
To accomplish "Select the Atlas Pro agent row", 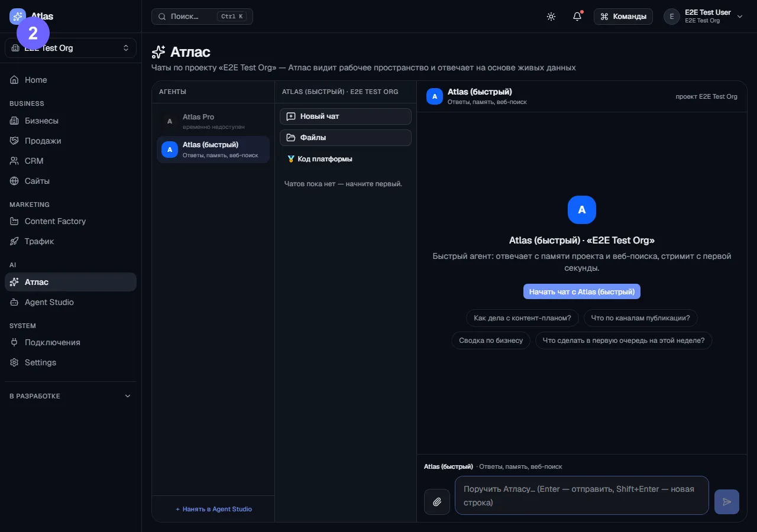I will 213,121.
